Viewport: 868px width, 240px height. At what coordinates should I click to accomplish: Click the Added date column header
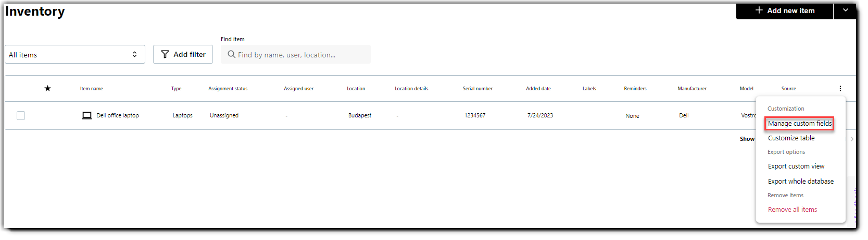pyautogui.click(x=538, y=89)
